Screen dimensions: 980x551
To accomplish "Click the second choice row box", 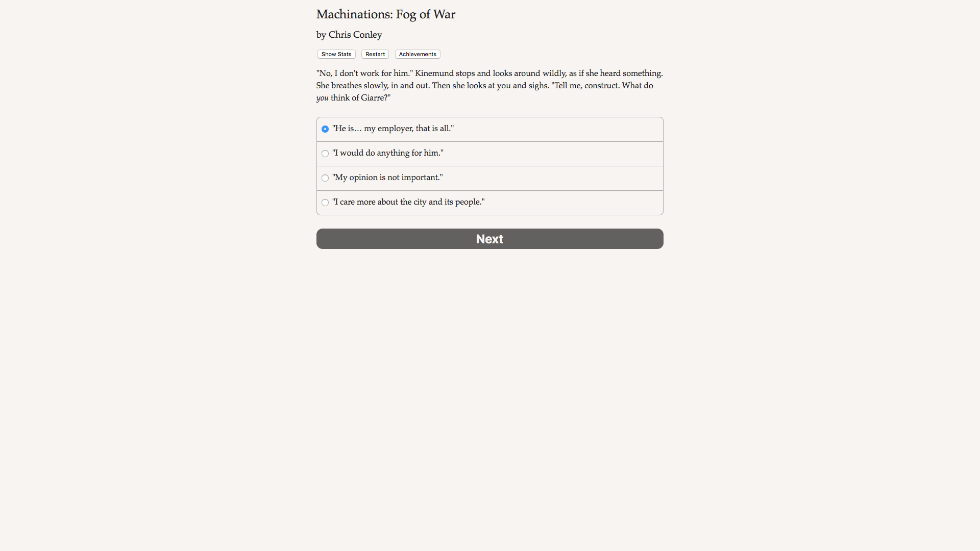I will point(489,154).
